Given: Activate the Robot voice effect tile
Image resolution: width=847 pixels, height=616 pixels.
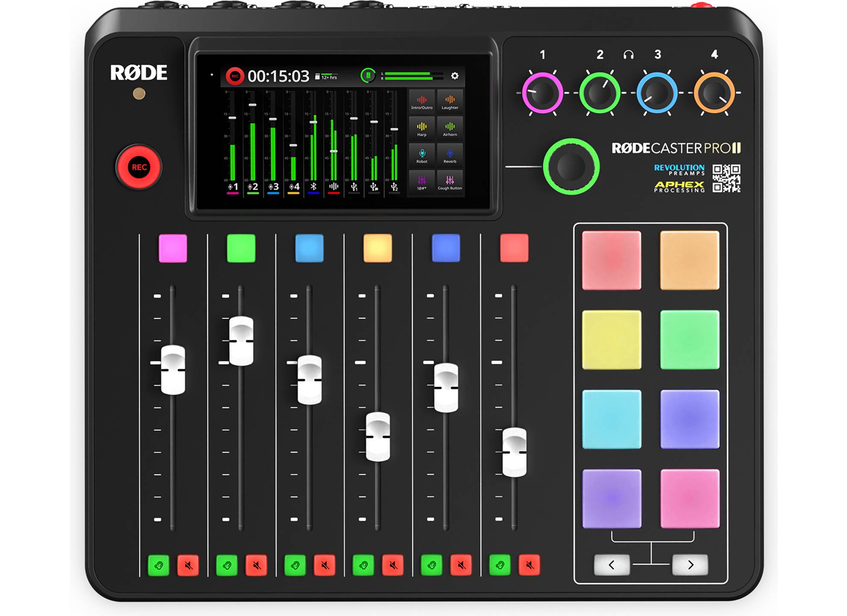Looking at the screenshot, I should click(x=422, y=156).
